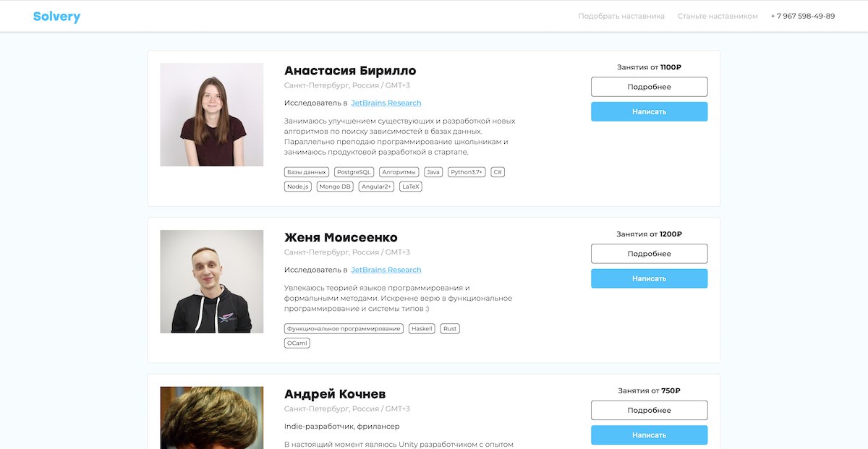Follow Женя Моисеенко's JetBrains Research link
Image resolution: width=868 pixels, height=449 pixels.
click(386, 270)
